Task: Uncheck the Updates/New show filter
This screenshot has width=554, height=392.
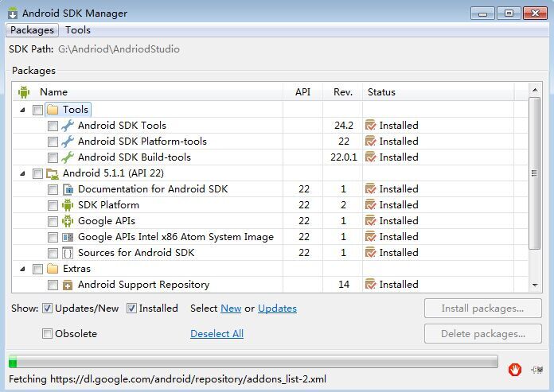Action: click(47, 309)
